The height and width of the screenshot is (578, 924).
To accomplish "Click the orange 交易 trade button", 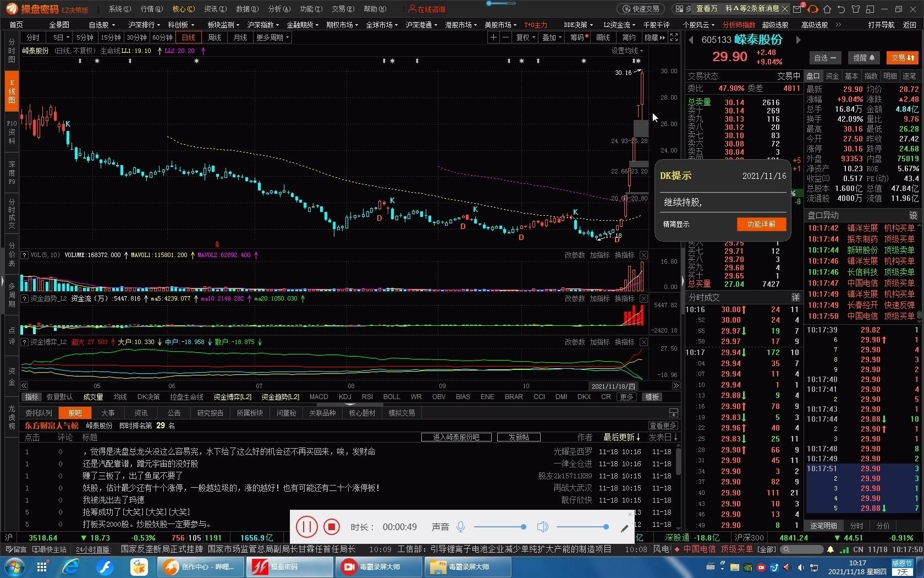I will [x=903, y=58].
